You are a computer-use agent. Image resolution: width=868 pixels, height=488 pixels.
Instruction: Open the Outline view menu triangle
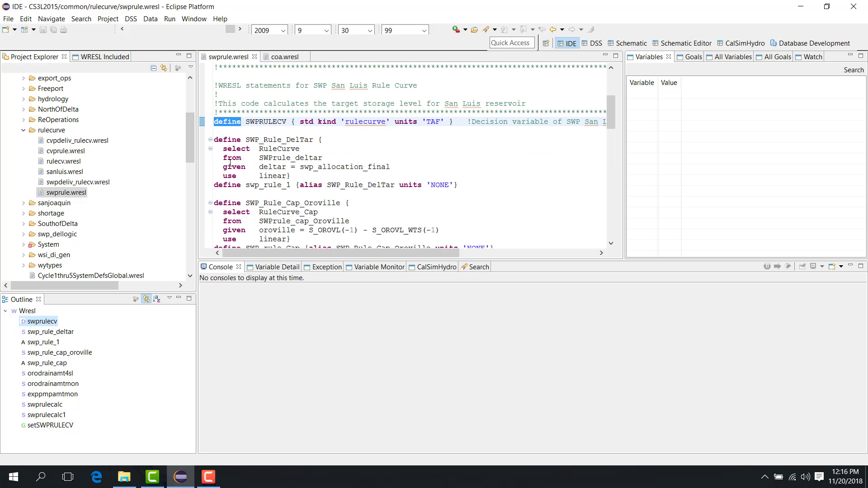170,298
